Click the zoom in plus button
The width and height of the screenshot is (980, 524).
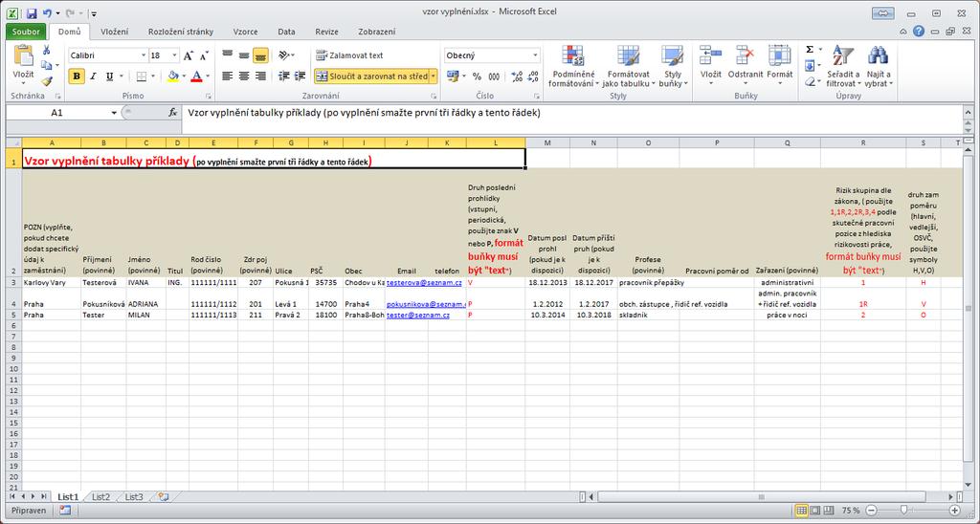point(954,511)
